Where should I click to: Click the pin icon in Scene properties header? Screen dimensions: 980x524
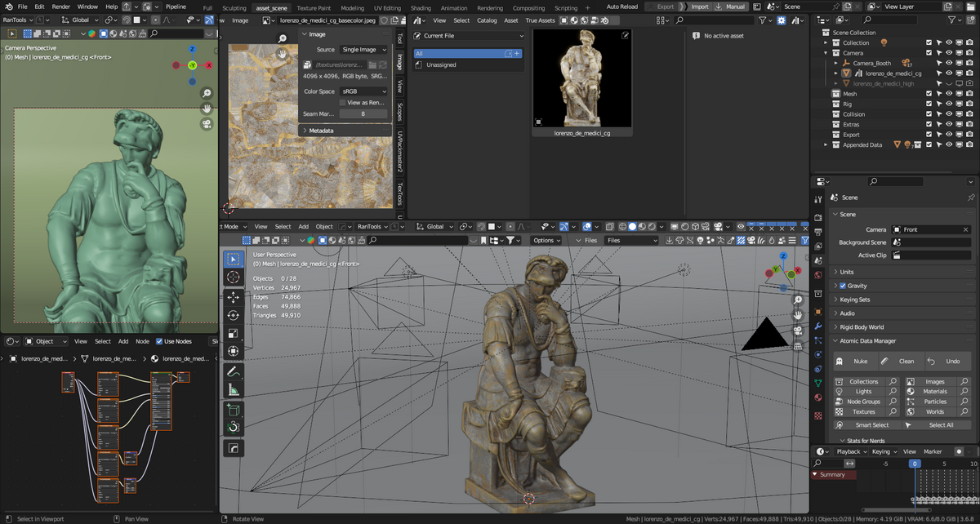coord(971,198)
